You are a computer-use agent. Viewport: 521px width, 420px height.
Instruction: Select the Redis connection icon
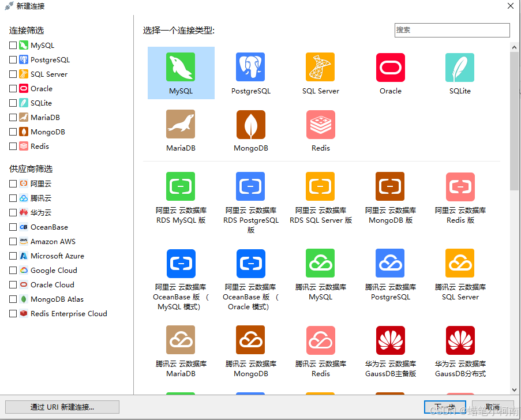pos(321,124)
